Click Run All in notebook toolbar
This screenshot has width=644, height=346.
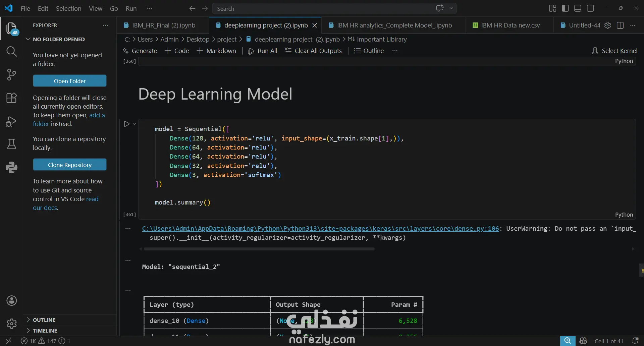(x=262, y=51)
